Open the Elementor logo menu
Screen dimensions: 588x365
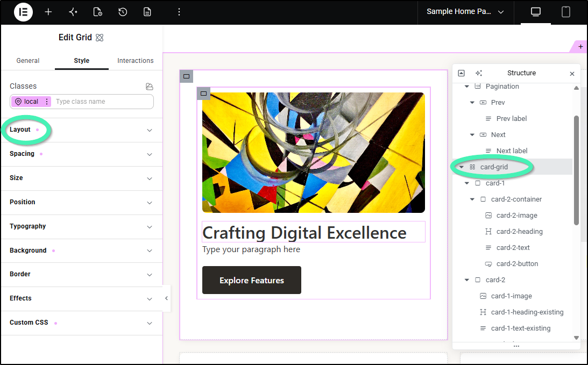tap(23, 12)
